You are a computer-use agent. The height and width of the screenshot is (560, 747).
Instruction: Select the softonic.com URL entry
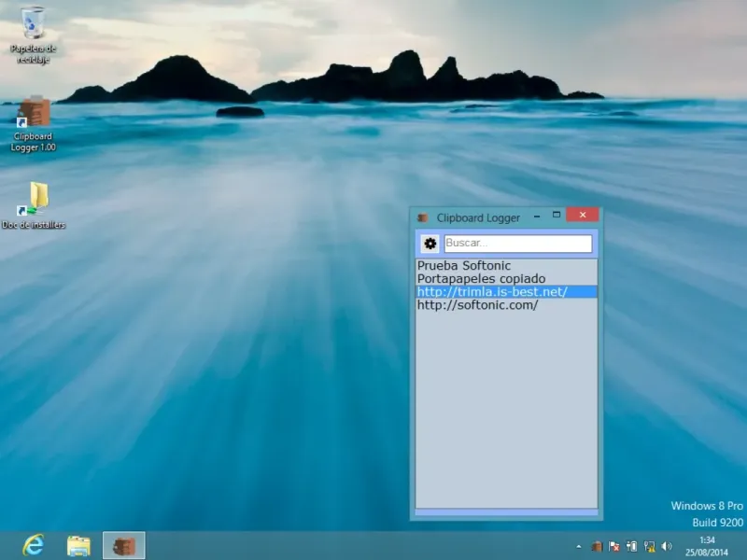coord(477,305)
